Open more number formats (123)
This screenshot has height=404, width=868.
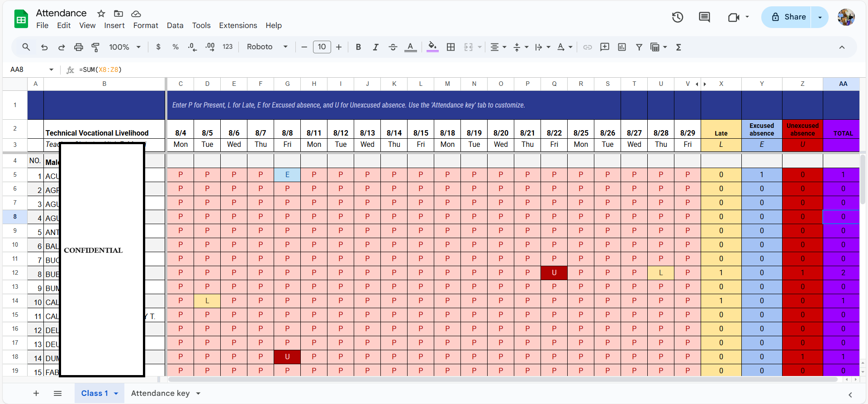tap(228, 47)
